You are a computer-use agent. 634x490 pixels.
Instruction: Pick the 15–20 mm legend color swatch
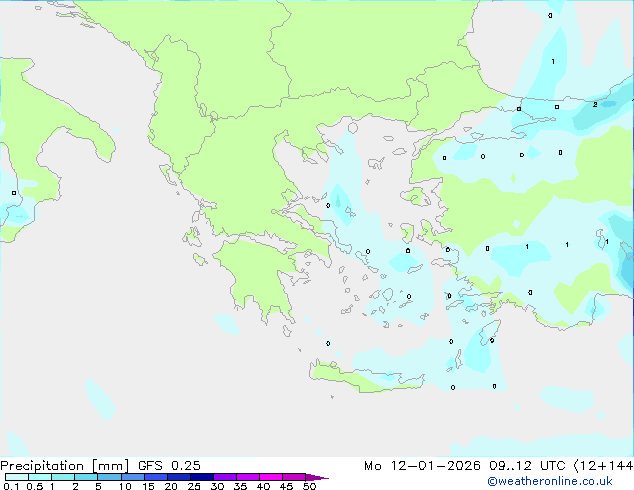pyautogui.click(x=156, y=477)
